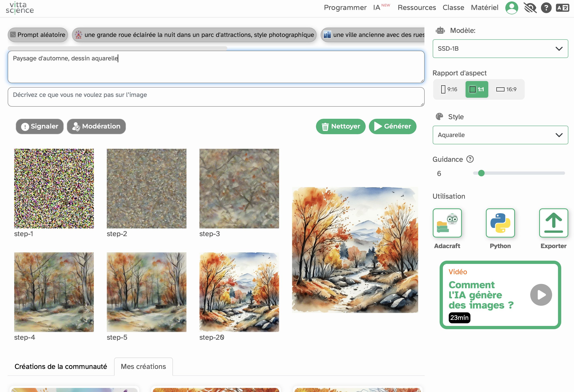Switch to Mes créations tab
574x392 pixels.
click(x=143, y=366)
